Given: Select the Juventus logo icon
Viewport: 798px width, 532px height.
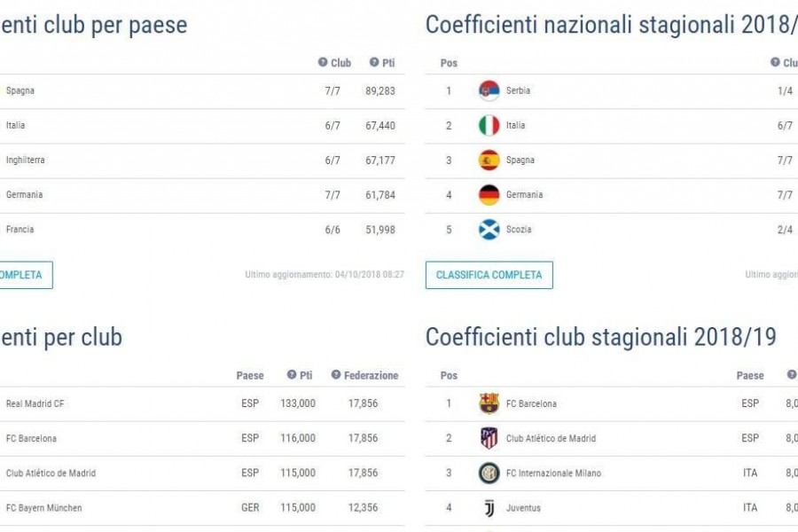Looking at the screenshot, I should [x=489, y=507].
